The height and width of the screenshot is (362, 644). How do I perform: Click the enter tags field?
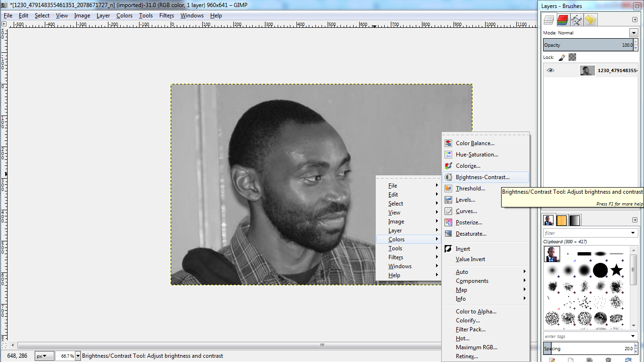tap(586, 336)
